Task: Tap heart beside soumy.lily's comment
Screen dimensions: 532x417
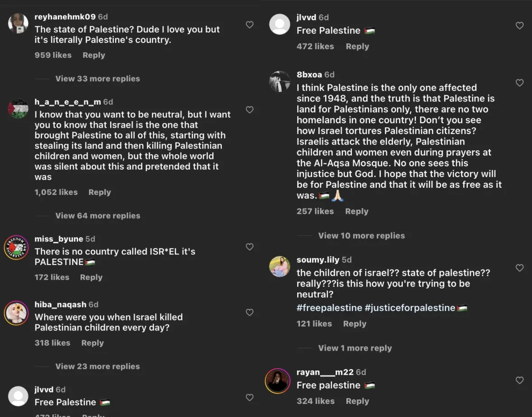Action: click(519, 268)
